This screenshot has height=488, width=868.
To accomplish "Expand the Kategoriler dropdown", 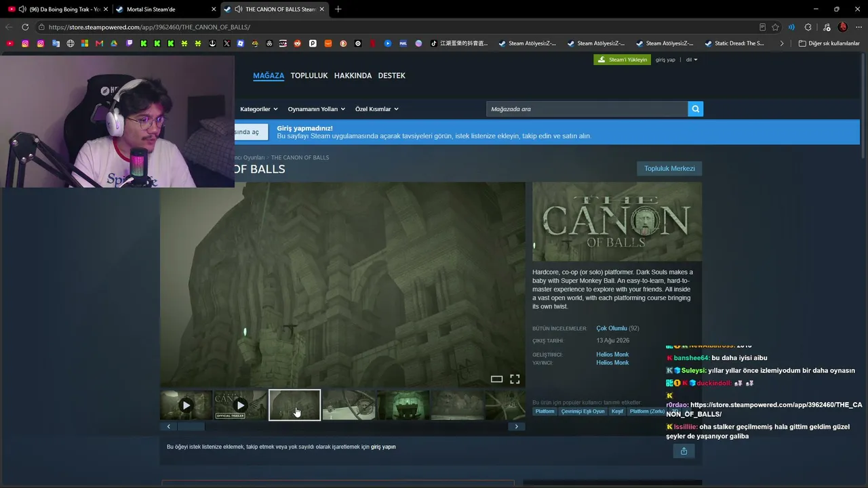I will click(x=258, y=109).
